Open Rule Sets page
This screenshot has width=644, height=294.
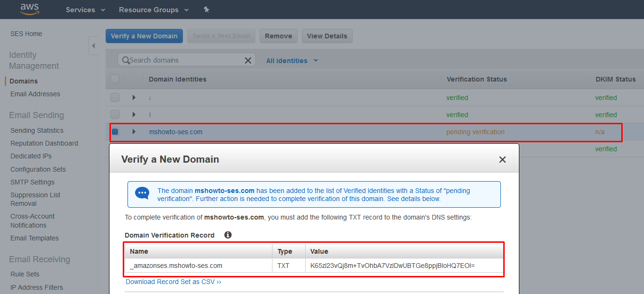(x=25, y=274)
